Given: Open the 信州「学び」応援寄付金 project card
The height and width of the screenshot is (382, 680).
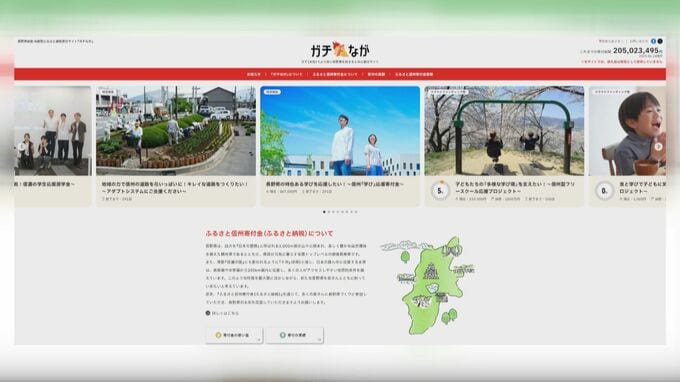Looking at the screenshot, I should pos(340,146).
